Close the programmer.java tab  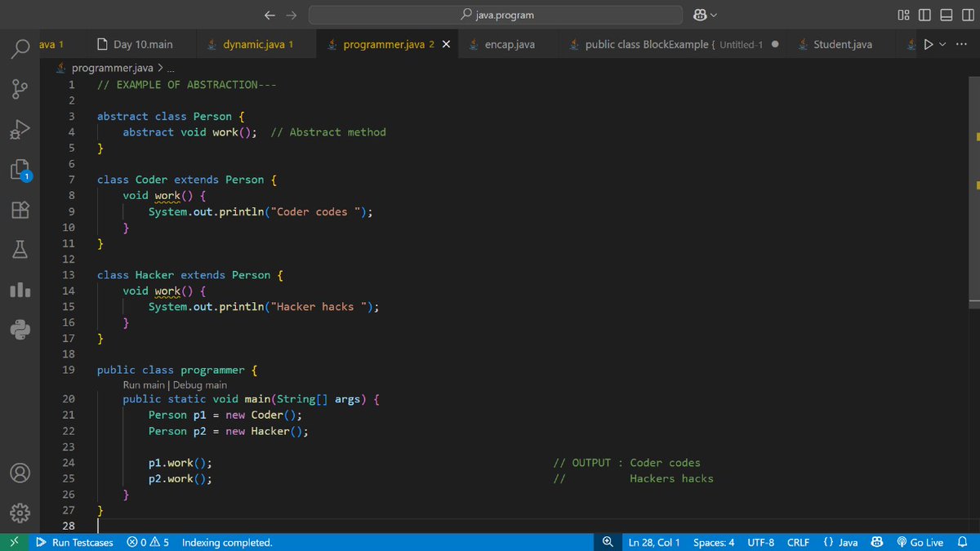[x=446, y=44]
